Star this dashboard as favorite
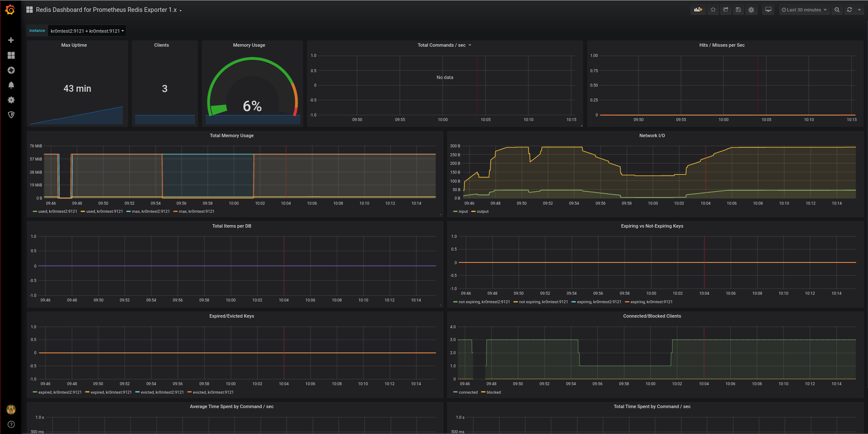The width and height of the screenshot is (868, 434). click(x=713, y=10)
